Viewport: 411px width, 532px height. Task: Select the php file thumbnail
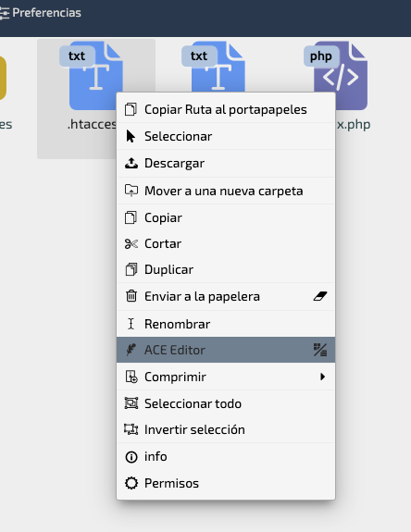pyautogui.click(x=336, y=76)
